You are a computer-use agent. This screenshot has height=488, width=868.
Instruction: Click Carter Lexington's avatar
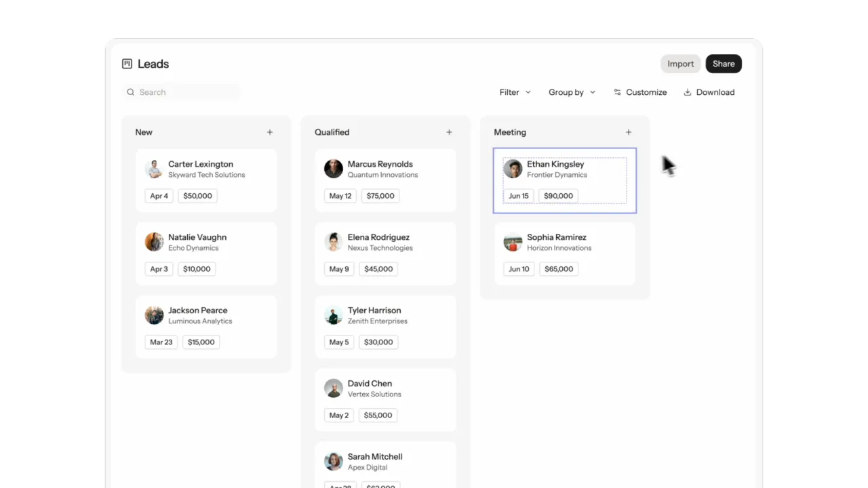[154, 169]
